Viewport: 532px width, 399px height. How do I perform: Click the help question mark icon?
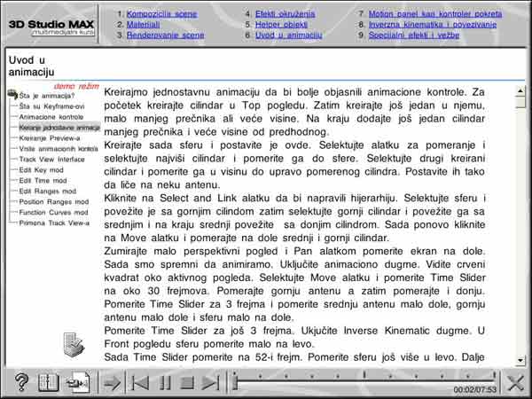22,383
